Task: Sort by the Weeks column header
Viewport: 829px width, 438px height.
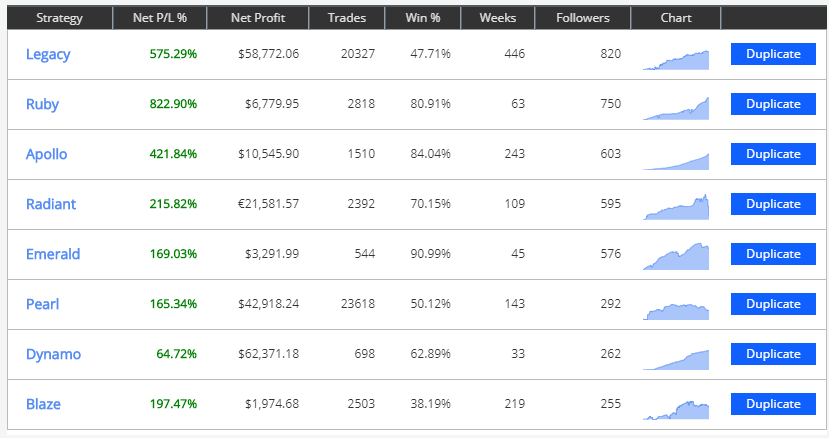Action: [498, 18]
